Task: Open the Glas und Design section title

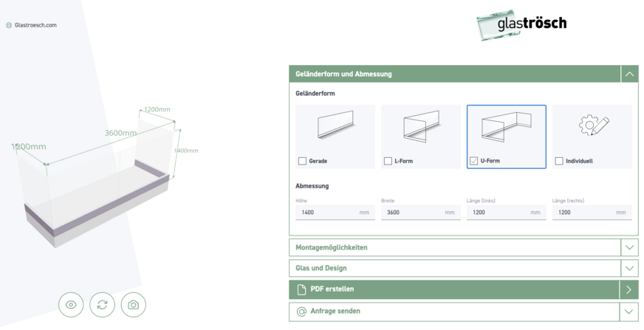Action: (x=321, y=268)
